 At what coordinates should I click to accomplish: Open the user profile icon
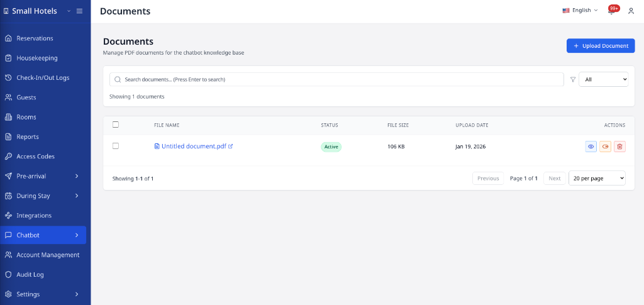[631, 11]
